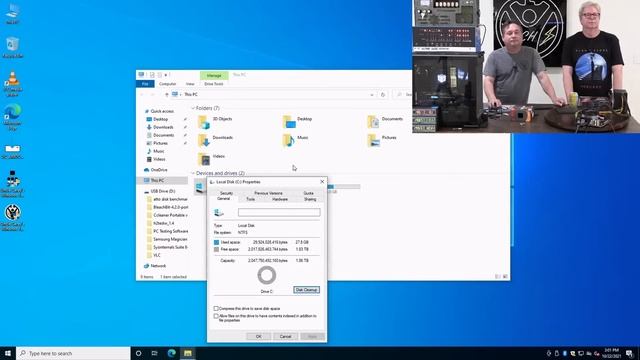Screen dimensions: 640x360
Task: Enable the compress this drive checkbox
Action: coord(216,309)
